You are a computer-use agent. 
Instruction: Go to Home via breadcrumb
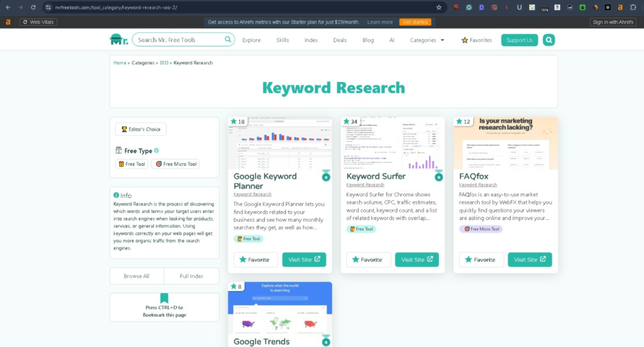pos(119,63)
